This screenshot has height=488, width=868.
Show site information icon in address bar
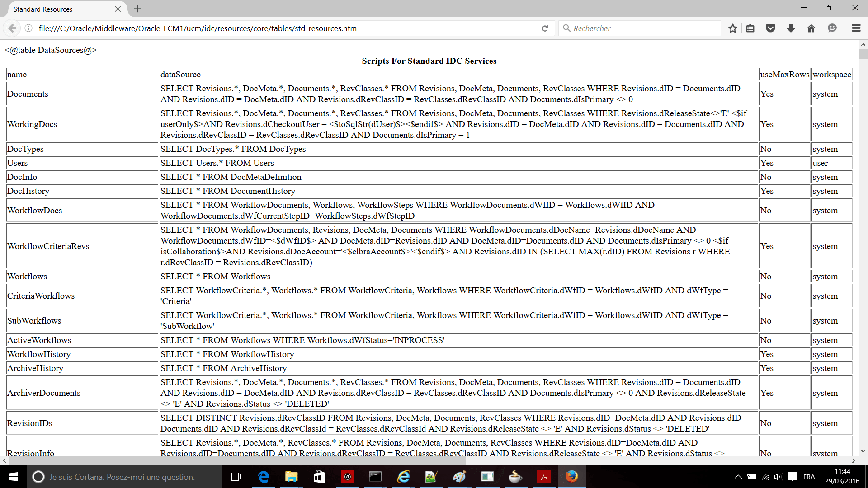[28, 28]
